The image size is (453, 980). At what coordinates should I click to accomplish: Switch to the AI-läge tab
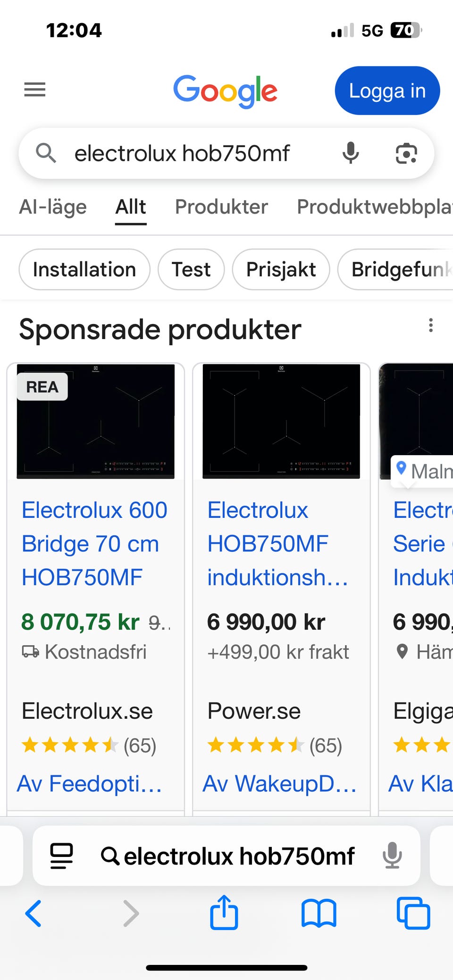[x=53, y=207]
